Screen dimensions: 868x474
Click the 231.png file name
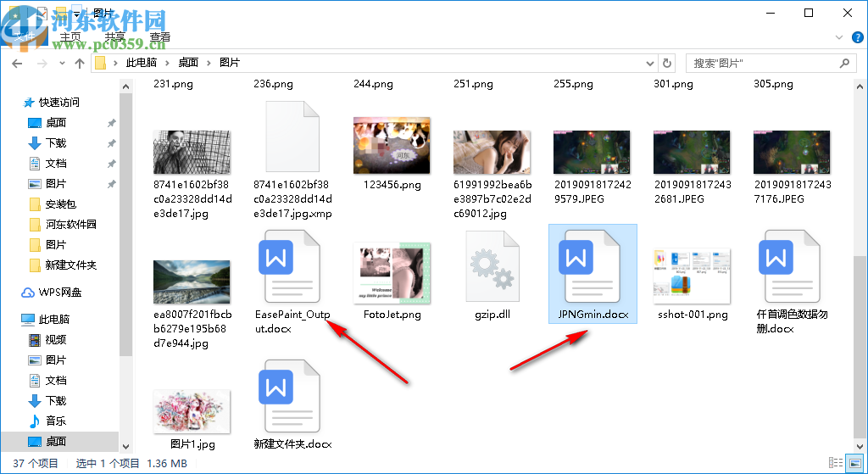coord(173,84)
